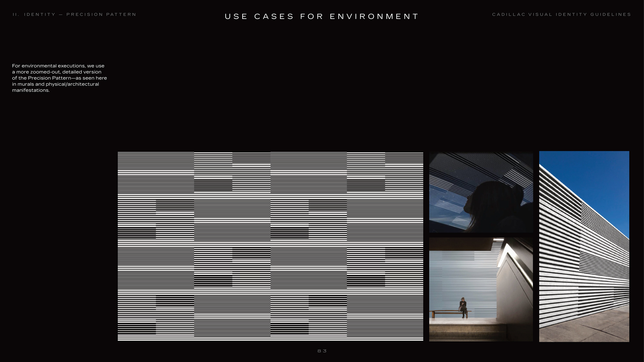Click the page number 83
Viewport: 644px width, 362px height.
click(322, 351)
